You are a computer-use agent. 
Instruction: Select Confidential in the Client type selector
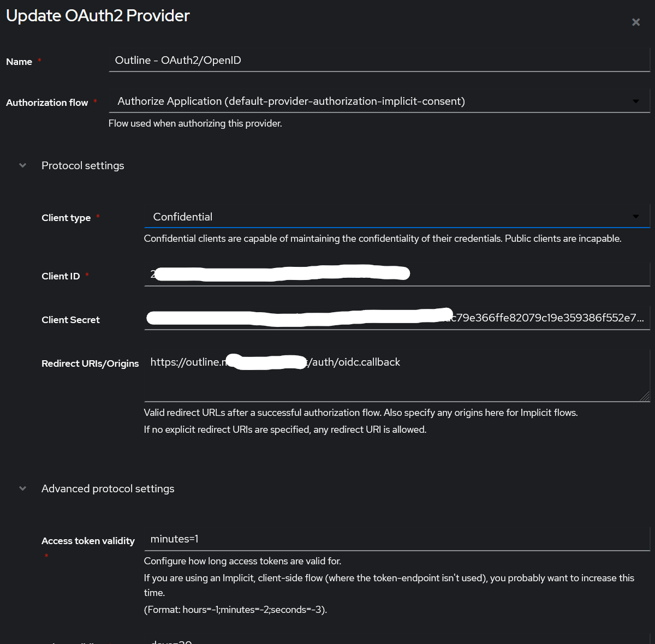click(382, 217)
